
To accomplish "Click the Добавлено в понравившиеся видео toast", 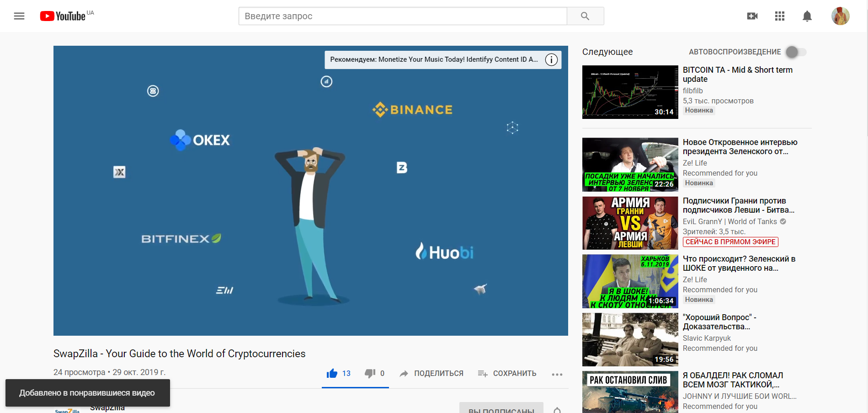I will click(87, 393).
